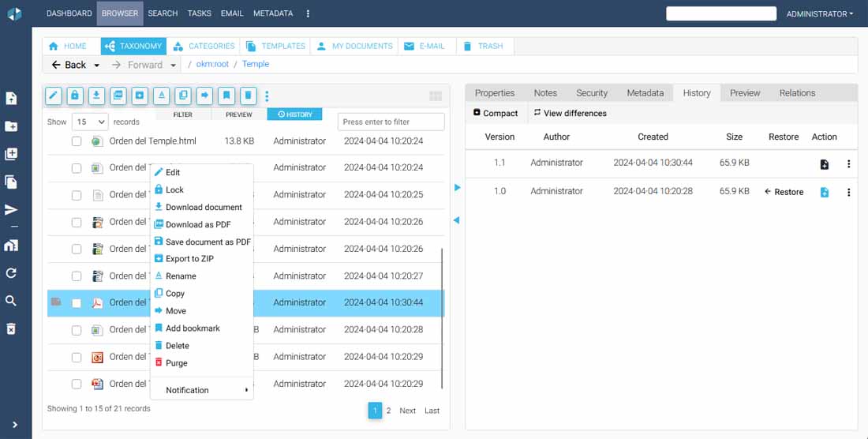
Task: Focus the 'Press enter to filter' field
Action: point(391,122)
